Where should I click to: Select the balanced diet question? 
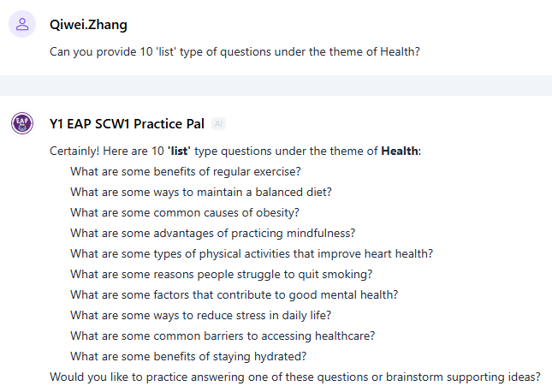tap(201, 192)
